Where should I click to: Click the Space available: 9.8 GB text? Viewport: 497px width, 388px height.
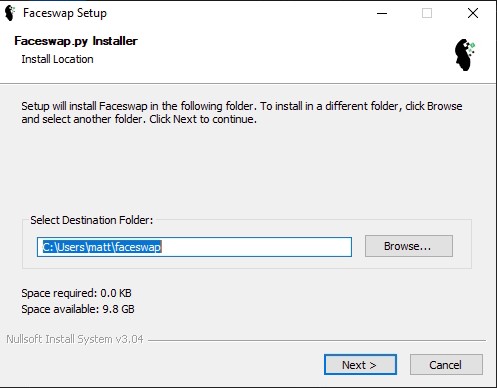78,309
